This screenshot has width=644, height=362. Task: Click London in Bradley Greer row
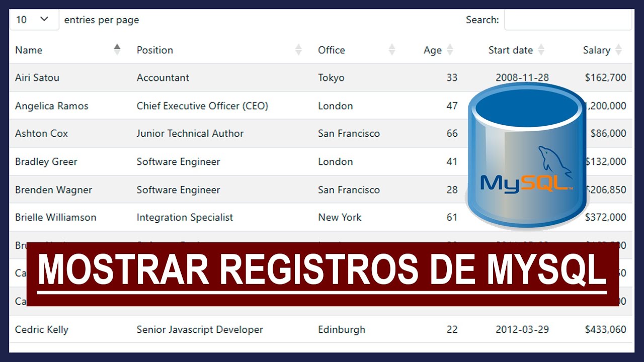tap(336, 161)
